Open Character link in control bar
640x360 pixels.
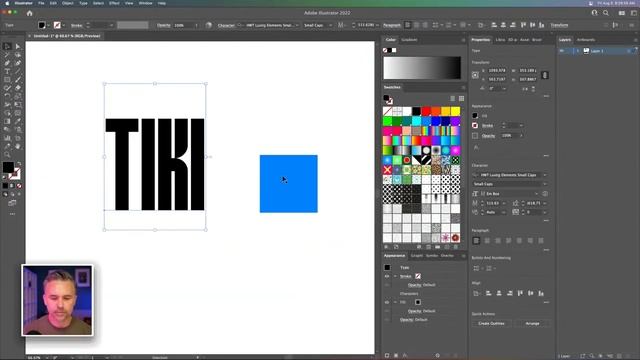[226, 25]
